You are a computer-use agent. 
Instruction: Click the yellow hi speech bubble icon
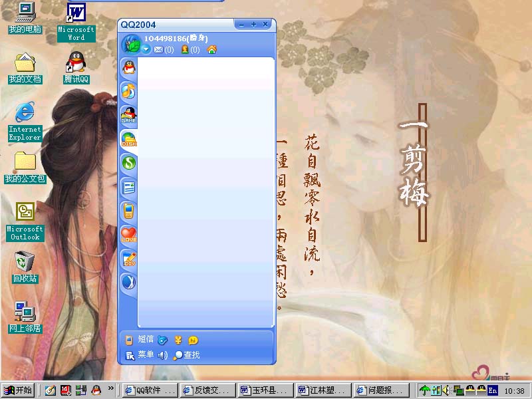(193, 340)
